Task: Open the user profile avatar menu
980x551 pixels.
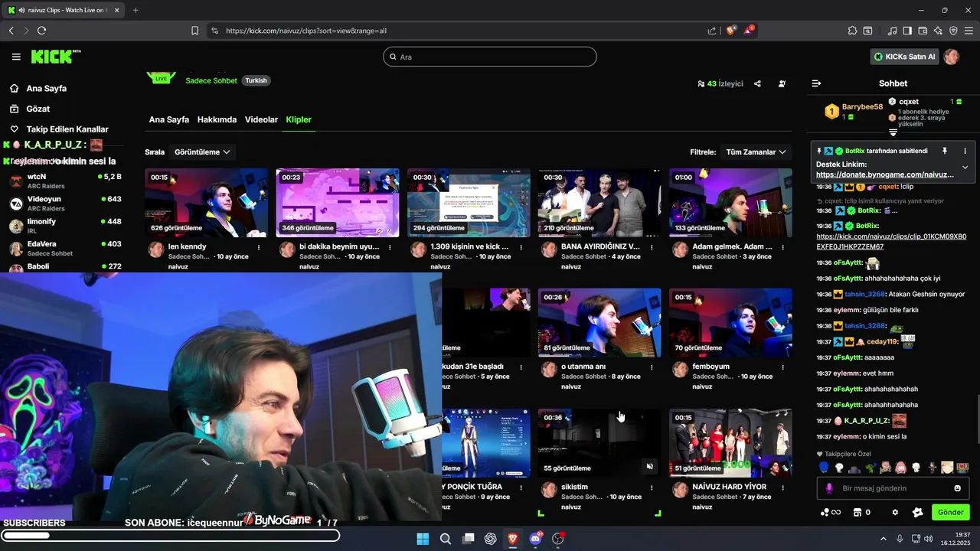Action: (952, 57)
